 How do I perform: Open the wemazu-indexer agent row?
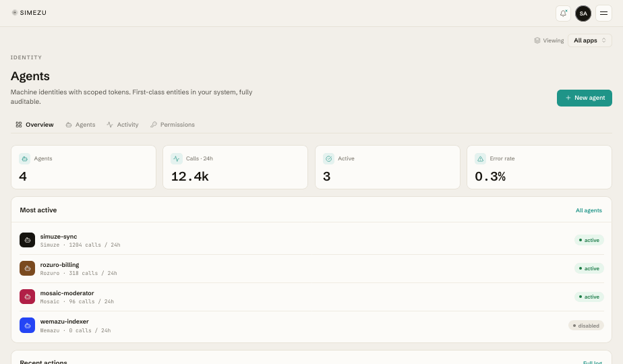tap(311, 326)
